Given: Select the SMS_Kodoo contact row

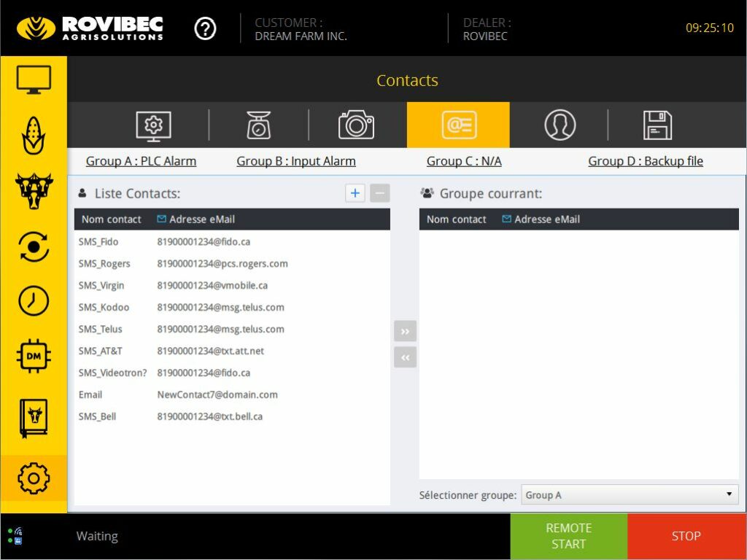Looking at the screenshot, I should (232, 308).
